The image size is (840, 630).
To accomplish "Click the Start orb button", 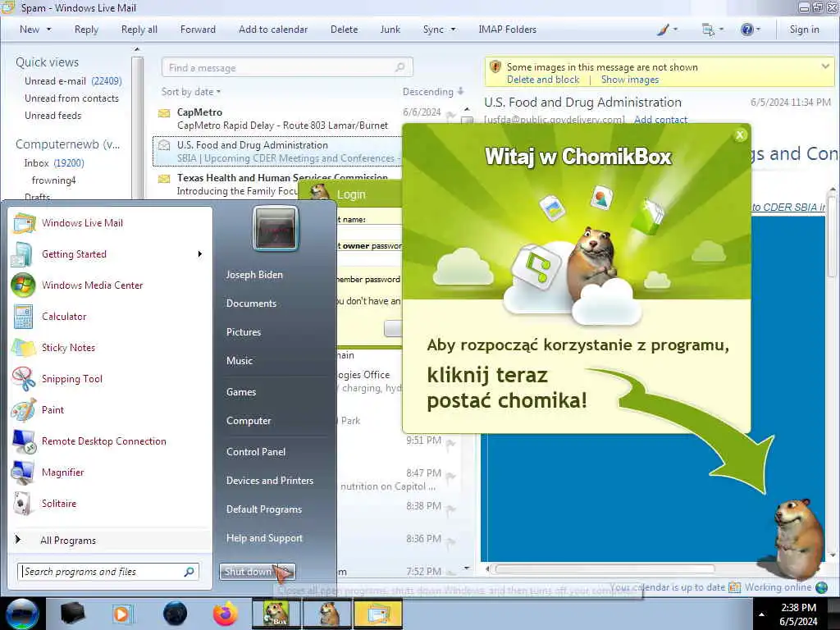I will (x=21, y=614).
